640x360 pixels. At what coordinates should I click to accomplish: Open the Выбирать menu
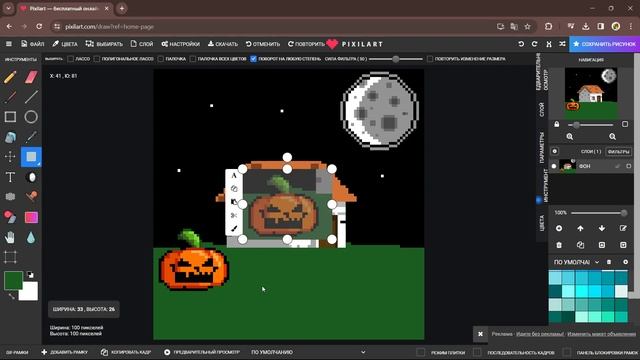tap(104, 44)
